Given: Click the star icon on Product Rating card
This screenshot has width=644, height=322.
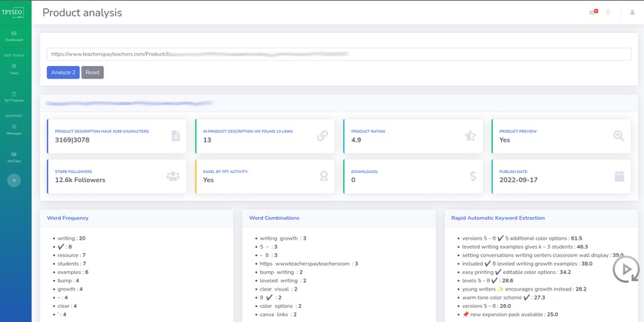Looking at the screenshot, I should click(470, 136).
